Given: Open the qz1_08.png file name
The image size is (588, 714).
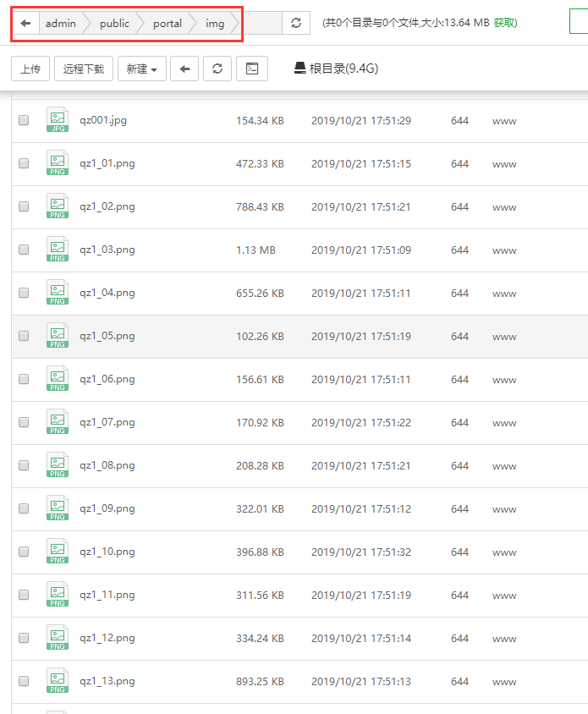Looking at the screenshot, I should click(107, 465).
